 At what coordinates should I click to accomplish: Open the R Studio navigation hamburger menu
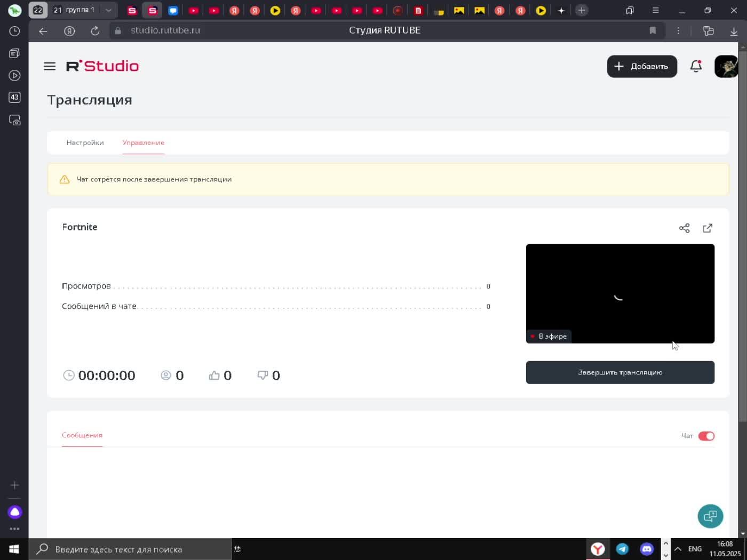[50, 66]
